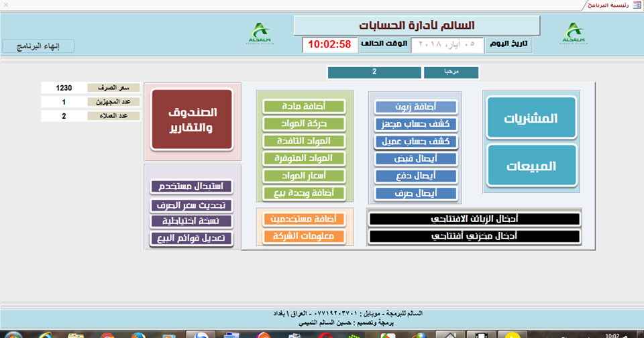Image resolution: width=644 pixels, height=338 pixels.
Task: Click the footer designer credit line
Action: point(346,323)
